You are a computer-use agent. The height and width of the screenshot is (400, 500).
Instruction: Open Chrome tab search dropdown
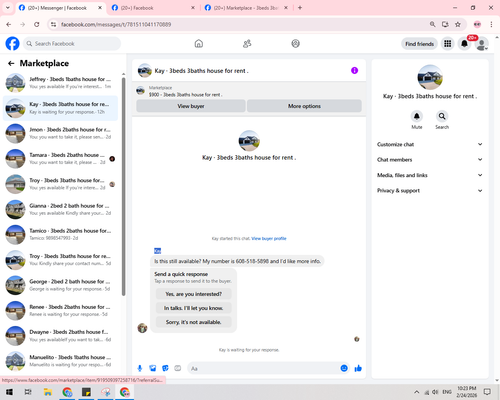coord(7,8)
